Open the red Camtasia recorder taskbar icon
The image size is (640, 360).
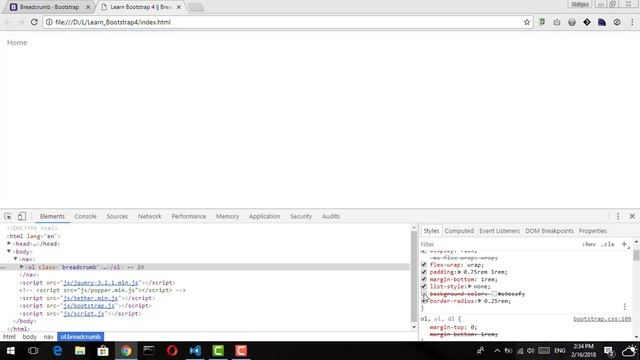[241, 351]
